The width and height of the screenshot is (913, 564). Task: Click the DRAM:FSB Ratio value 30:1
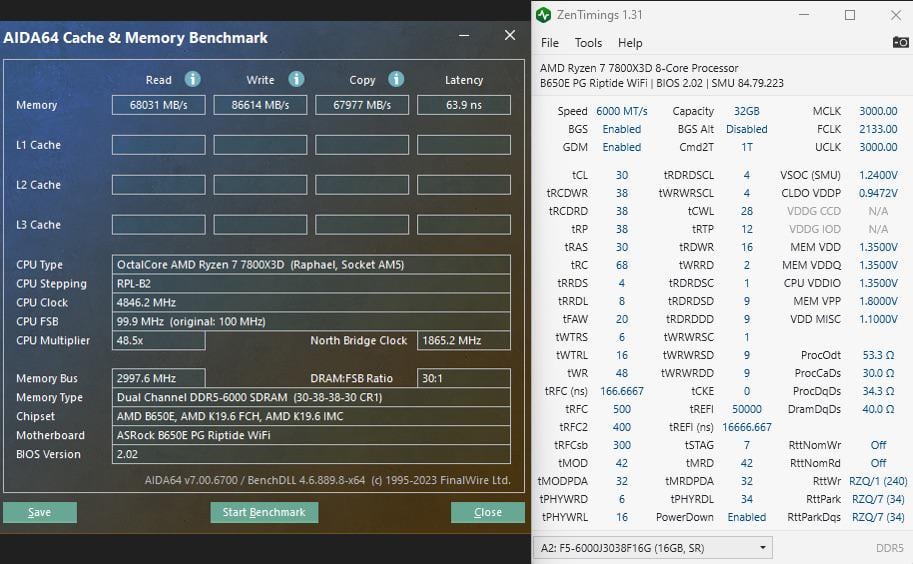(x=464, y=378)
